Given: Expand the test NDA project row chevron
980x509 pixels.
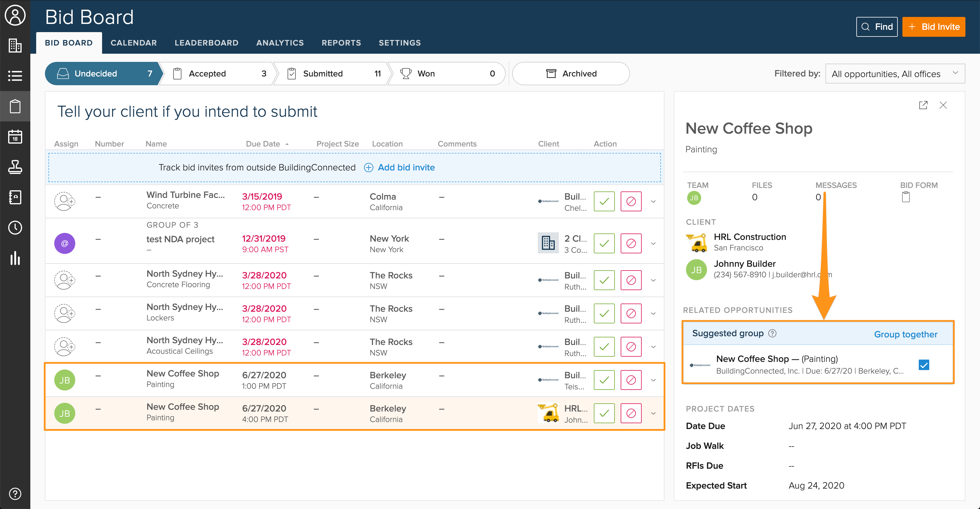Looking at the screenshot, I should (653, 244).
